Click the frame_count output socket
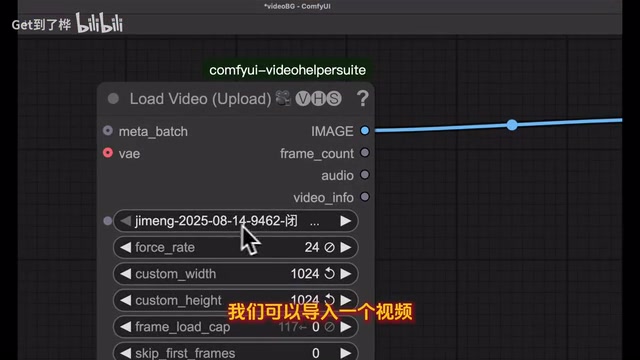This screenshot has height=360, width=640. tap(365, 153)
